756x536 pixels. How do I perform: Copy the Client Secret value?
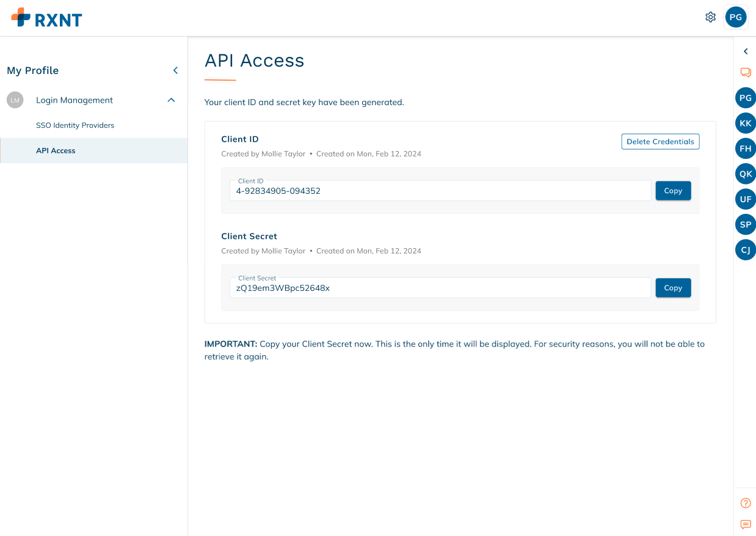(673, 288)
